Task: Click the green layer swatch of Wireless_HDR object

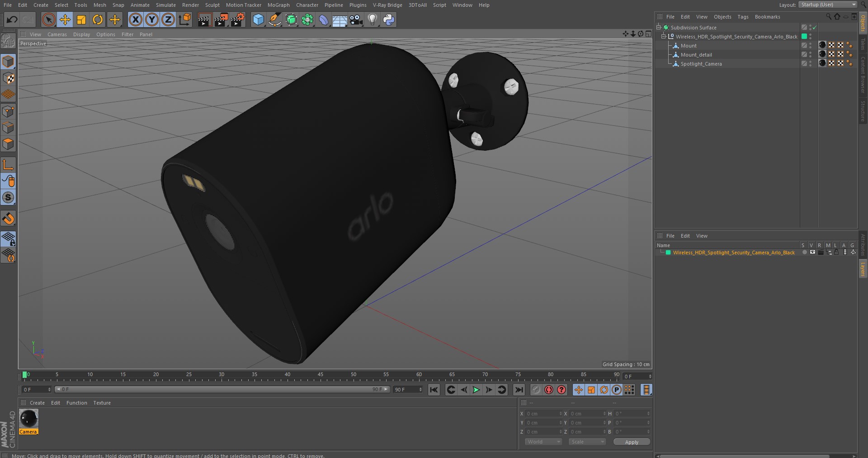Action: [804, 36]
